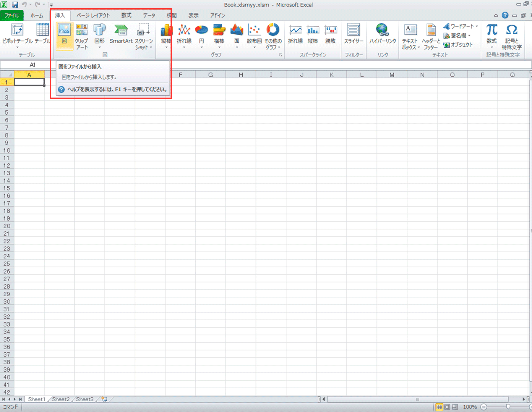This screenshot has width=532, height=412.
Task: Switch to Normal view in status bar
Action: click(x=439, y=407)
